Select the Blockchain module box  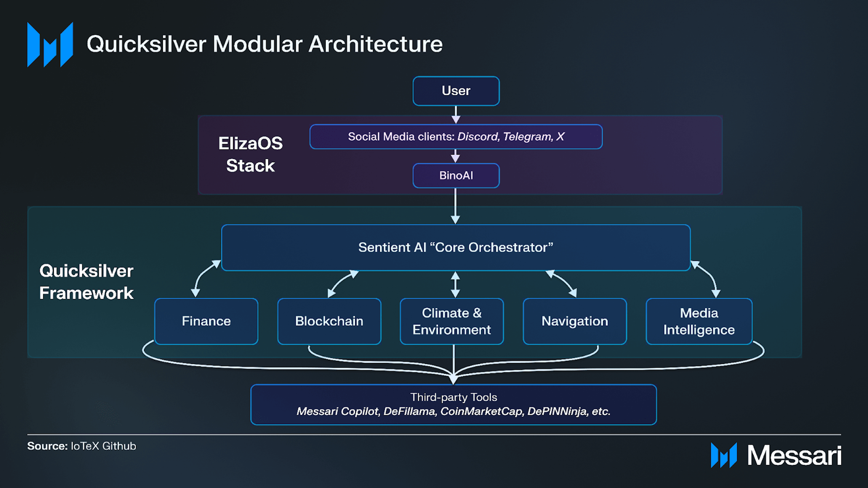329,322
